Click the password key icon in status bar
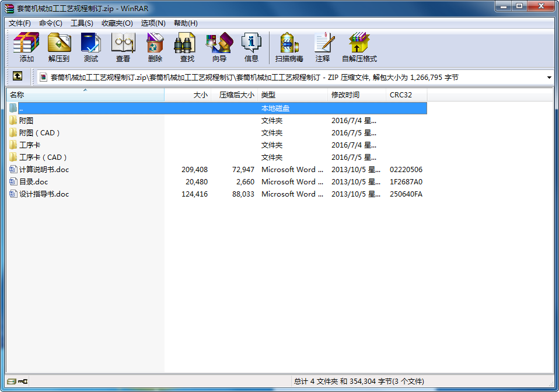Screen dimensions: 559x392 pyautogui.click(x=22, y=381)
